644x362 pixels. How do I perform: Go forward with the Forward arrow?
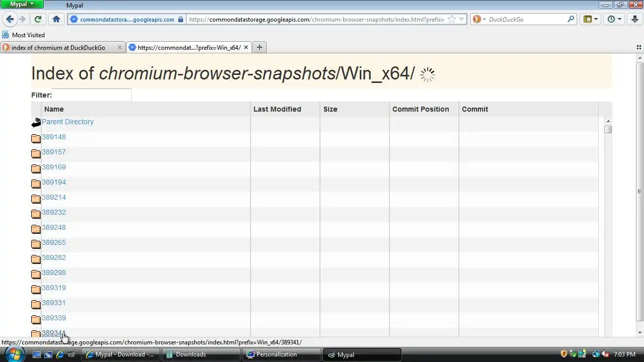22,19
